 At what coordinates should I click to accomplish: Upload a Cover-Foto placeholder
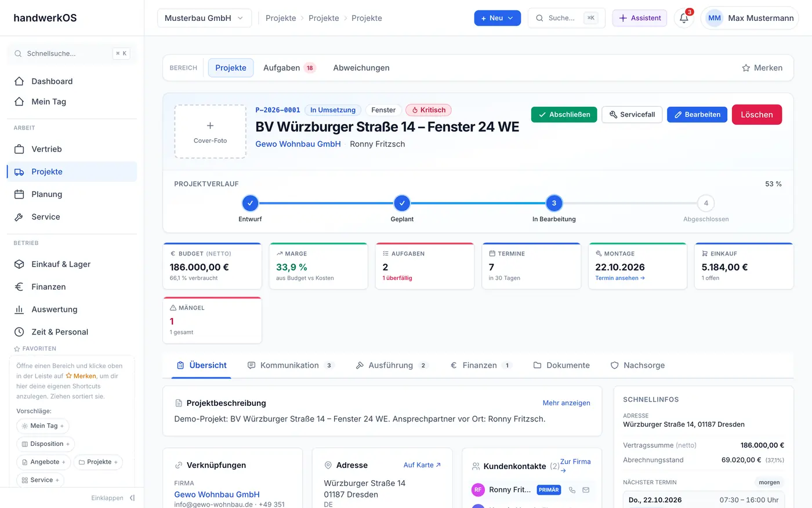pyautogui.click(x=210, y=132)
